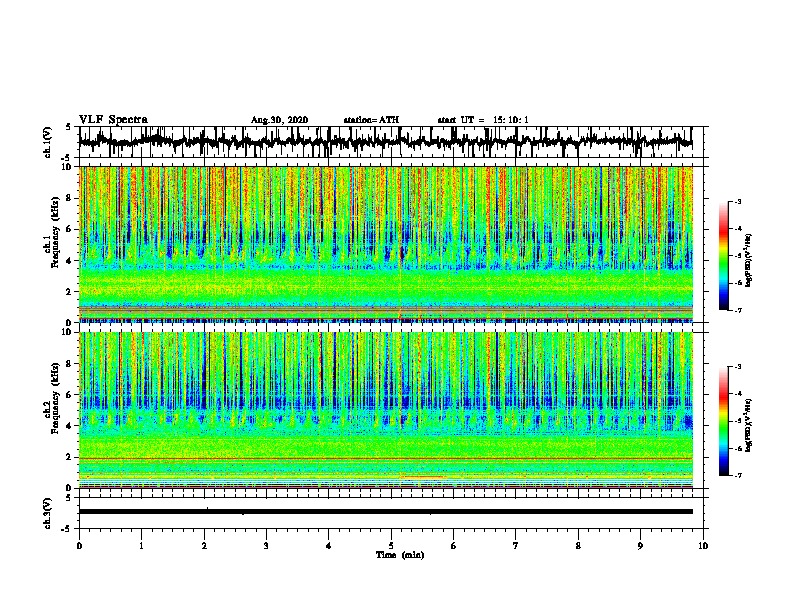Click inside the ch.1 spectrogram panel

click(385, 244)
